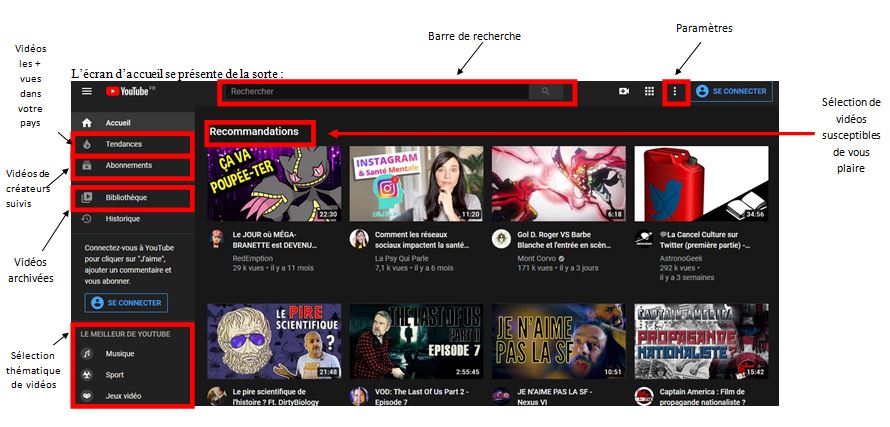Viewport: 890px width, 427px height.
Task: Click avatar beside Captain America video title
Action: (x=644, y=396)
